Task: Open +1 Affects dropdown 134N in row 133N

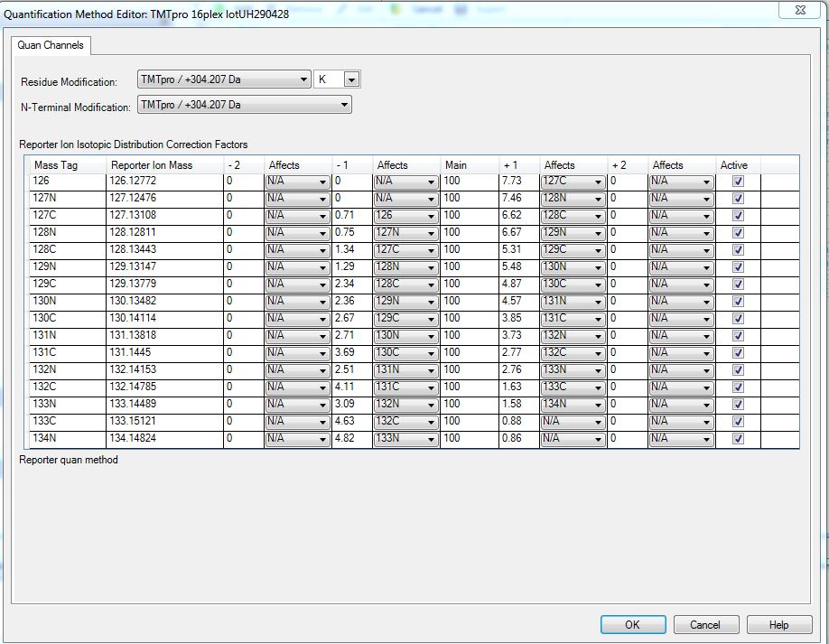Action: point(573,404)
